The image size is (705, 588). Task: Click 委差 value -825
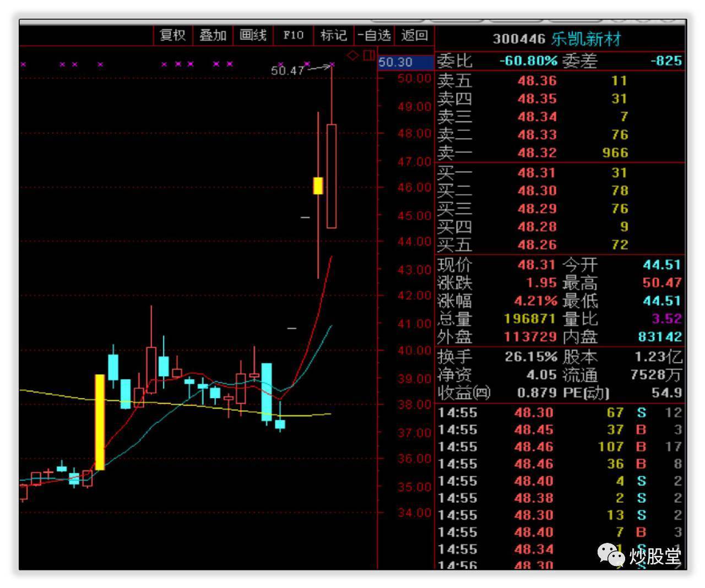pyautogui.click(x=666, y=61)
